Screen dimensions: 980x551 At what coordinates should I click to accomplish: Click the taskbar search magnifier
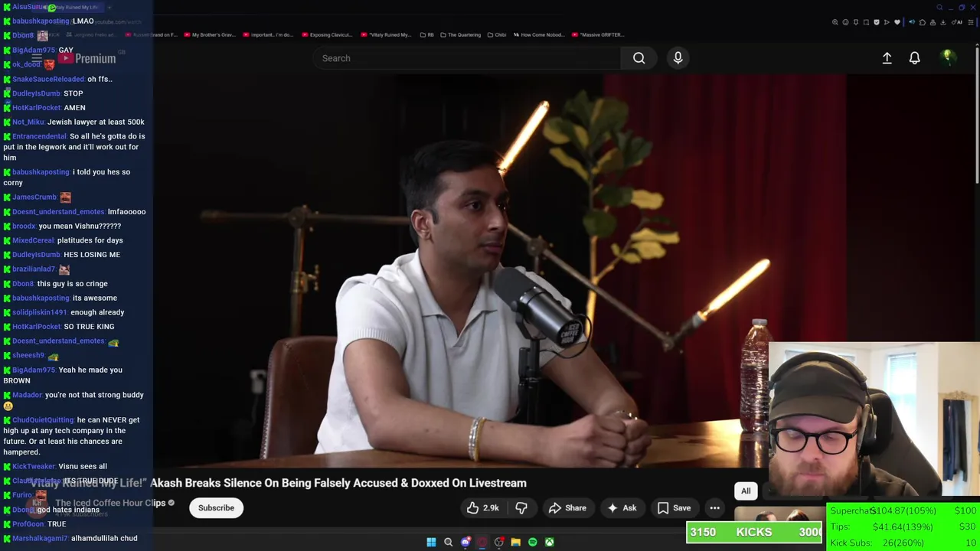[448, 542]
